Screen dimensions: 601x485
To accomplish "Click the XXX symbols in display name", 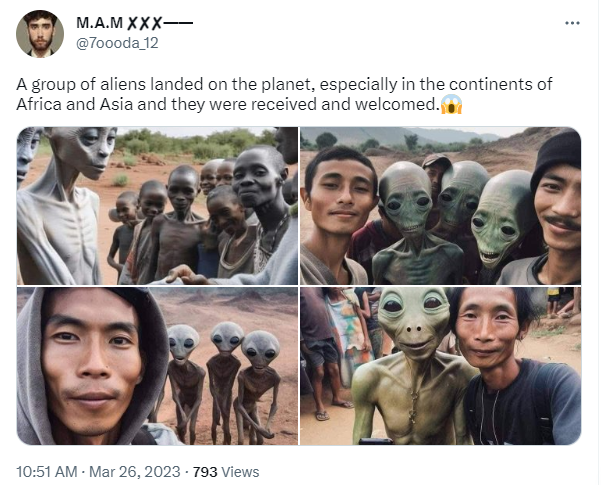I will tap(145, 23).
